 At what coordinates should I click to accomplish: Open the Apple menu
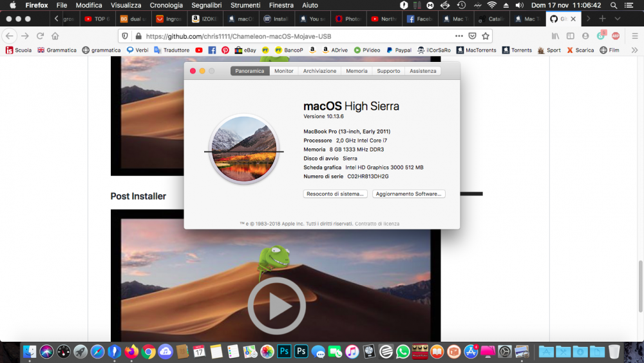pyautogui.click(x=13, y=5)
